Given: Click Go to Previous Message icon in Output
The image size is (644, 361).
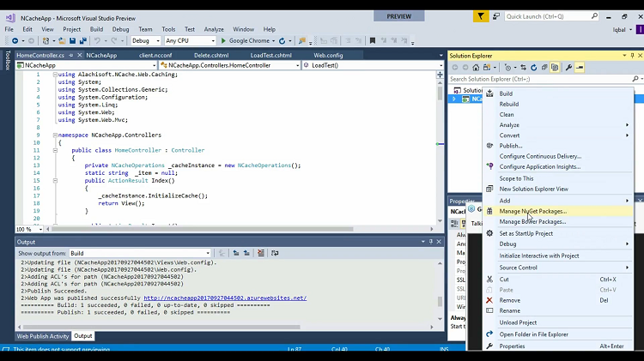Looking at the screenshot, I should pos(236,253).
